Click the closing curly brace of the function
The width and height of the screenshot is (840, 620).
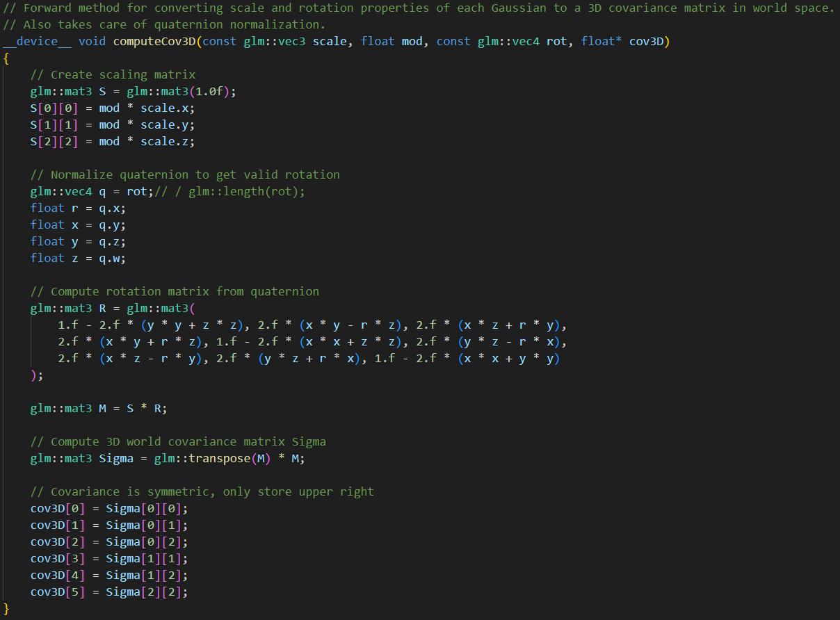pyautogui.click(x=6, y=608)
